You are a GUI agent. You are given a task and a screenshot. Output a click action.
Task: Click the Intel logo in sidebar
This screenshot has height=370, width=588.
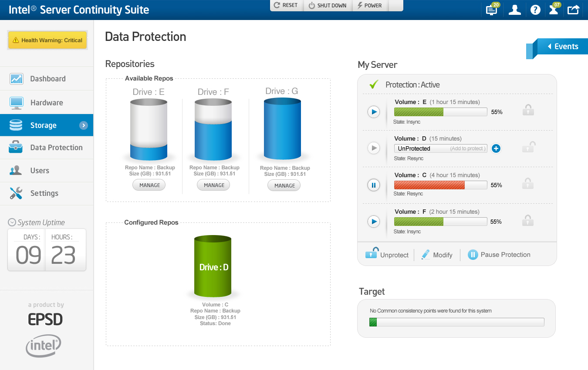coord(43,346)
